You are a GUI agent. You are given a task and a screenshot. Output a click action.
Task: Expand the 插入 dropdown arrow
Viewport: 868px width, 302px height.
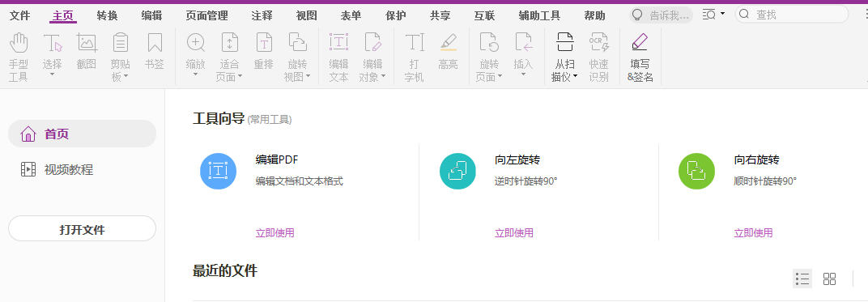pos(523,74)
